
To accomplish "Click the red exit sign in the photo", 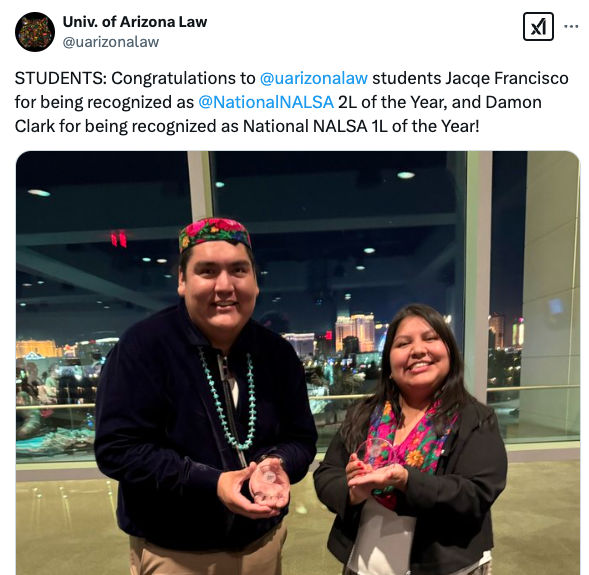I will [x=119, y=239].
